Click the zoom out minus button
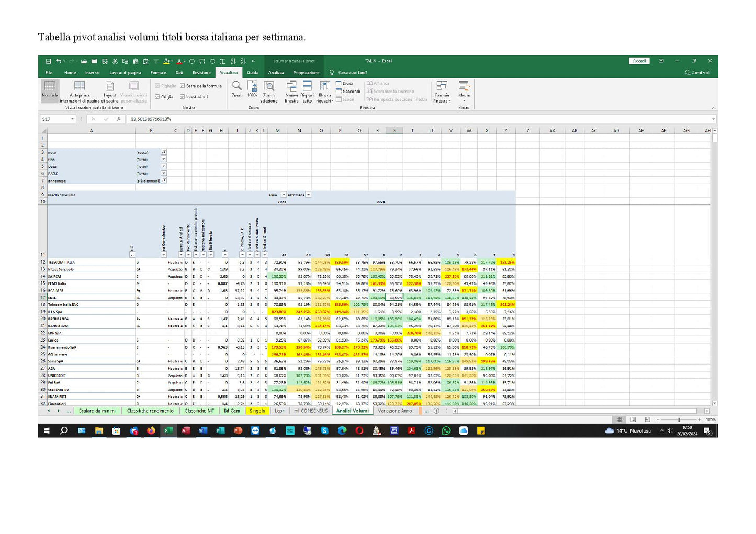 pyautogui.click(x=658, y=419)
